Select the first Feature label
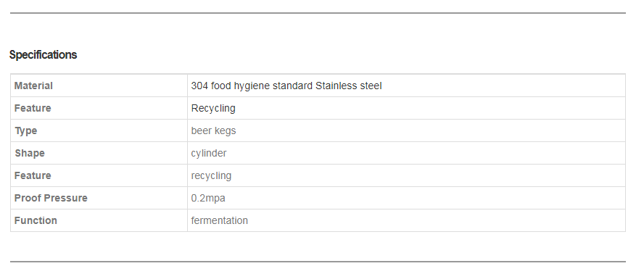 click(33, 109)
